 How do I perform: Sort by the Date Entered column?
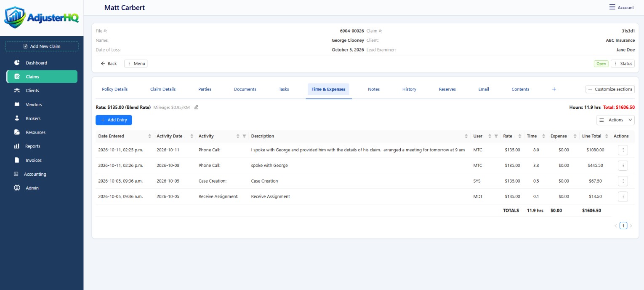(149, 136)
